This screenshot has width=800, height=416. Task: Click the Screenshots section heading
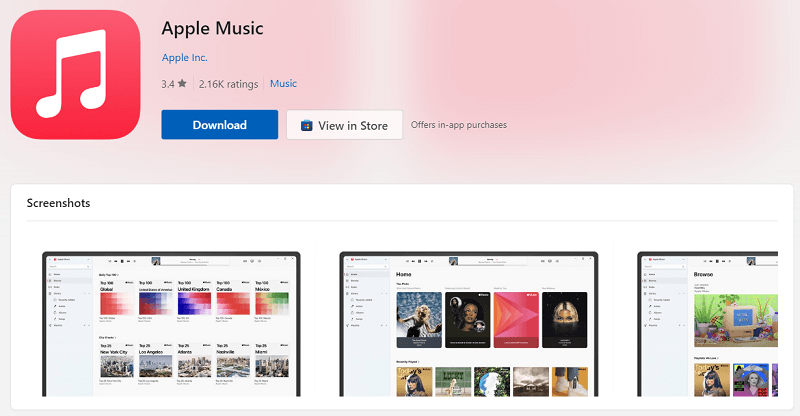point(59,203)
